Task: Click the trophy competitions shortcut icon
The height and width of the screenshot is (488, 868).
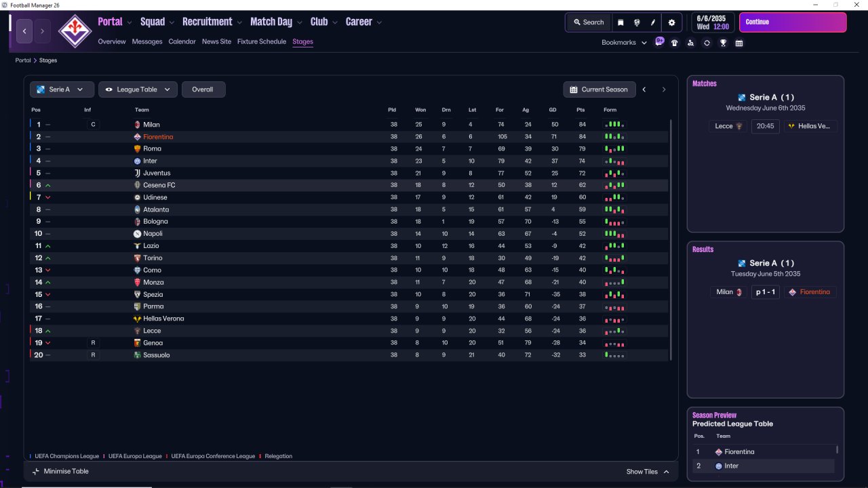Action: [724, 43]
